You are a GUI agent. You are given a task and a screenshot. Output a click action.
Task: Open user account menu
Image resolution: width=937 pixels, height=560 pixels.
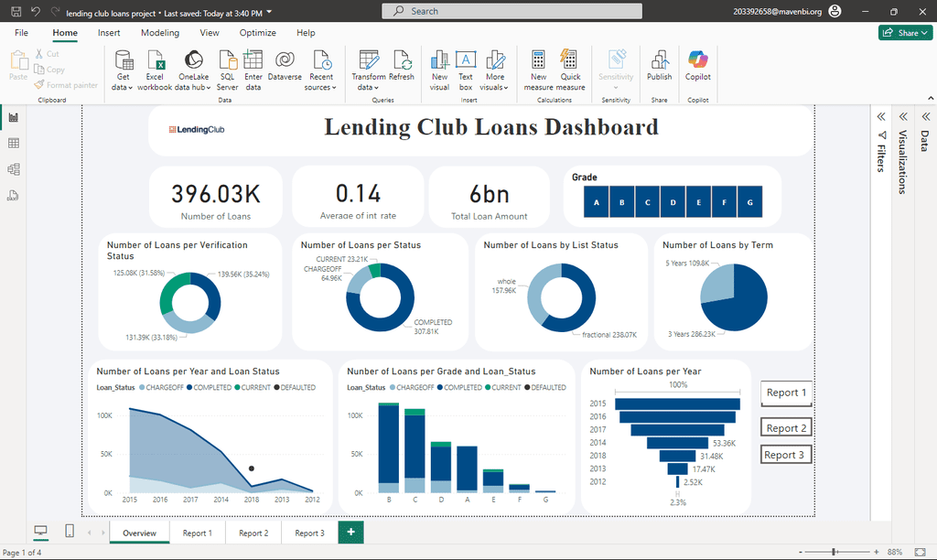(x=835, y=11)
